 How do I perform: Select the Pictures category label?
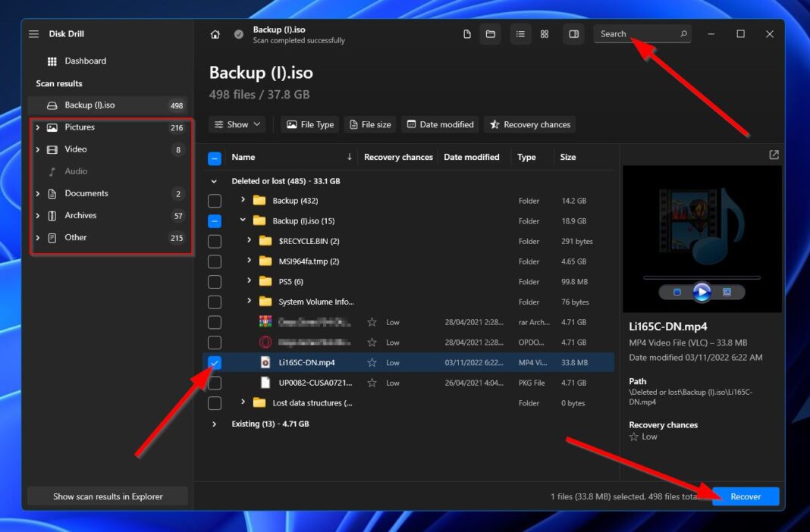[80, 127]
